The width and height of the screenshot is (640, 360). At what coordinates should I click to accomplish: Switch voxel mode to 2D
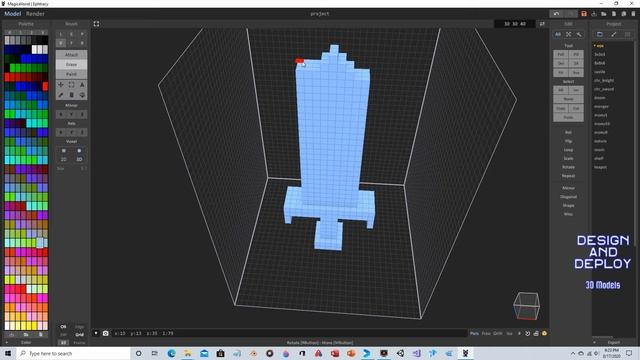64,159
